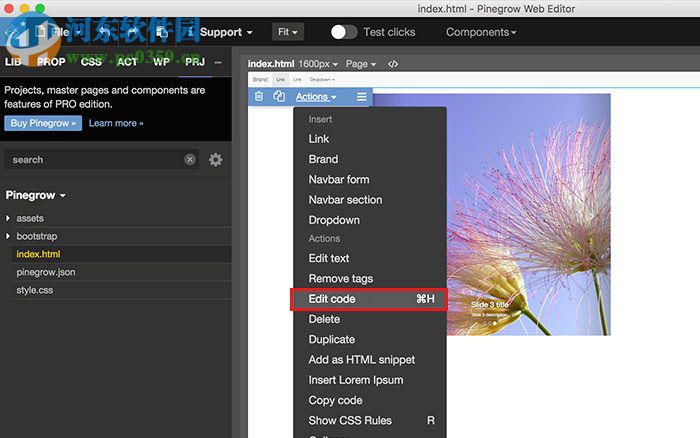Screen dimensions: 700x438
Task: Expand the bootstrap folder
Action: (8, 236)
